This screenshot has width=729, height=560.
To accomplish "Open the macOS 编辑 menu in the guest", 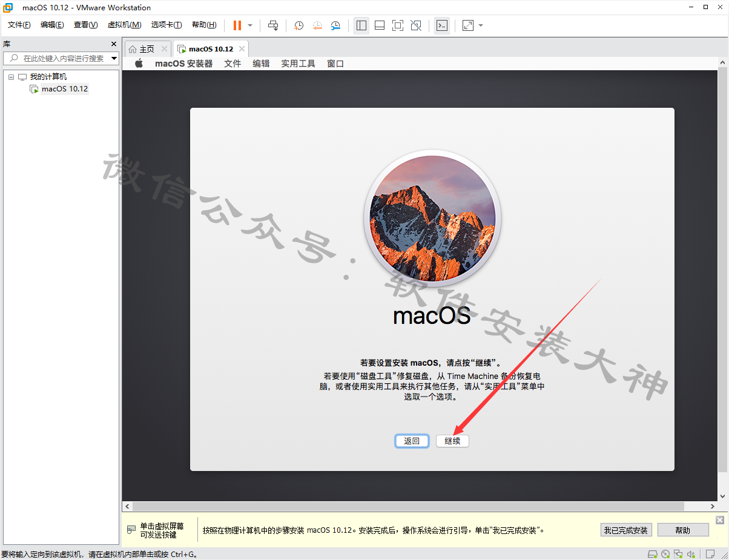I will tap(261, 64).
